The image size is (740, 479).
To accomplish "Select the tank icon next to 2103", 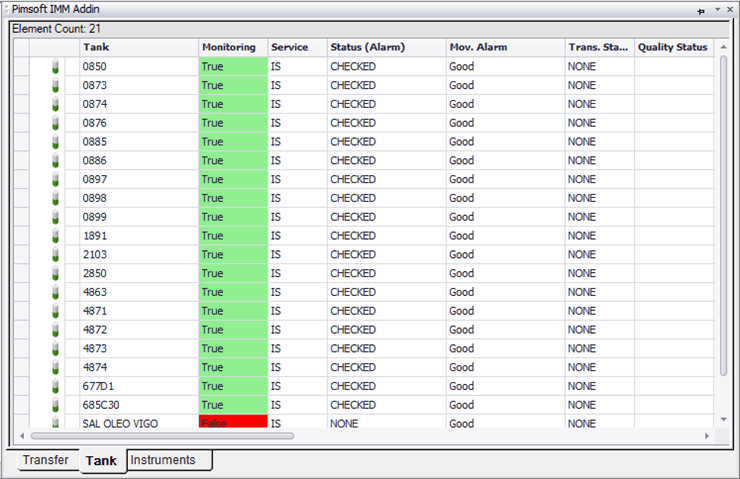I will [x=55, y=255].
